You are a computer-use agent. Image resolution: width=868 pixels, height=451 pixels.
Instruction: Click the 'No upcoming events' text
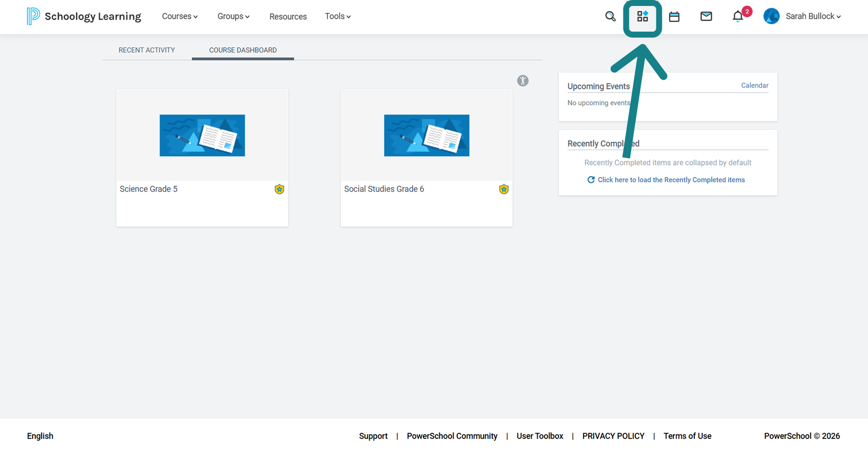point(599,103)
